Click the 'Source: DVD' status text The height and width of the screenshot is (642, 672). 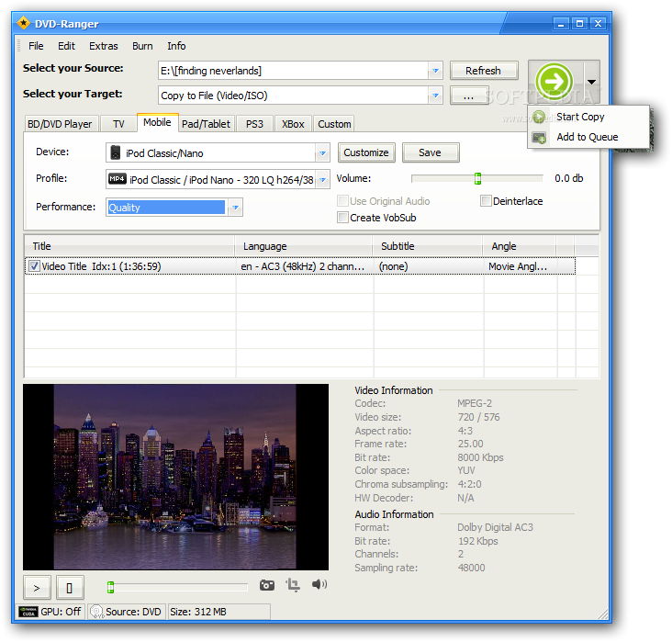click(133, 612)
